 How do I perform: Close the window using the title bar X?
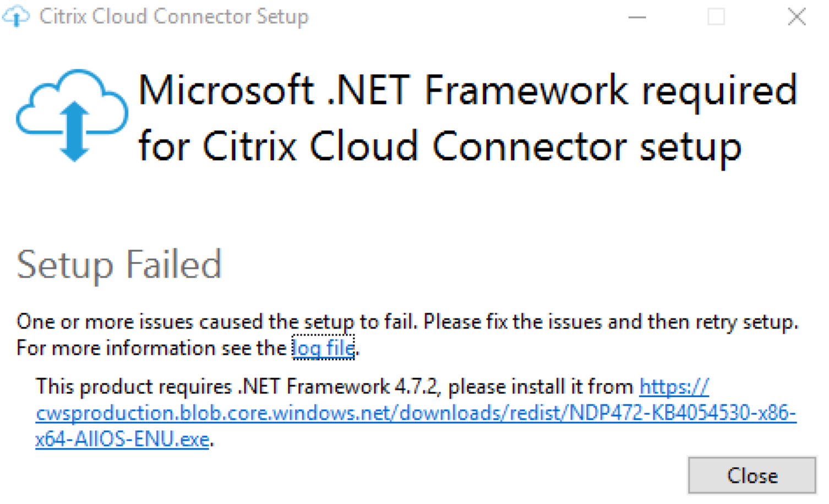(x=797, y=18)
